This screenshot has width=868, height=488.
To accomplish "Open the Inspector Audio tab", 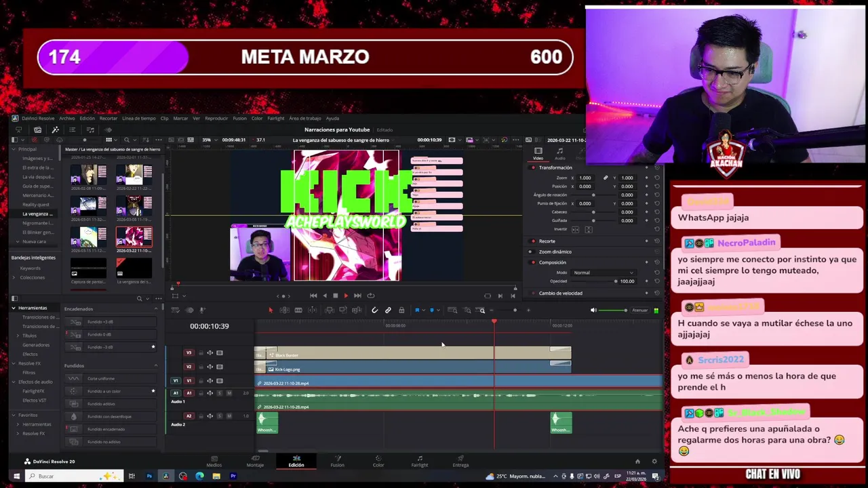I will (559, 154).
